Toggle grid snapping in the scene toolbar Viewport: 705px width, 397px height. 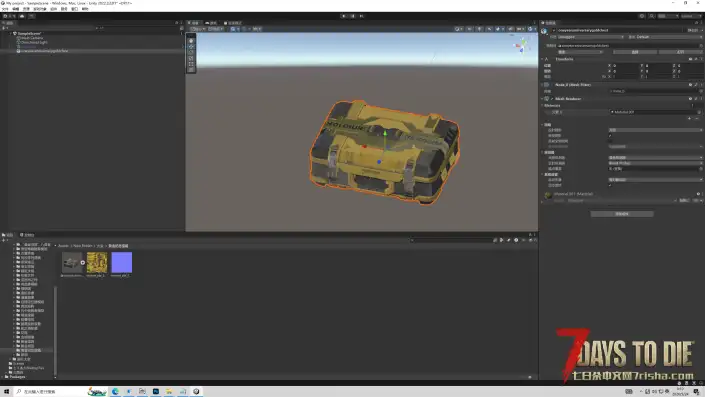[245, 29]
